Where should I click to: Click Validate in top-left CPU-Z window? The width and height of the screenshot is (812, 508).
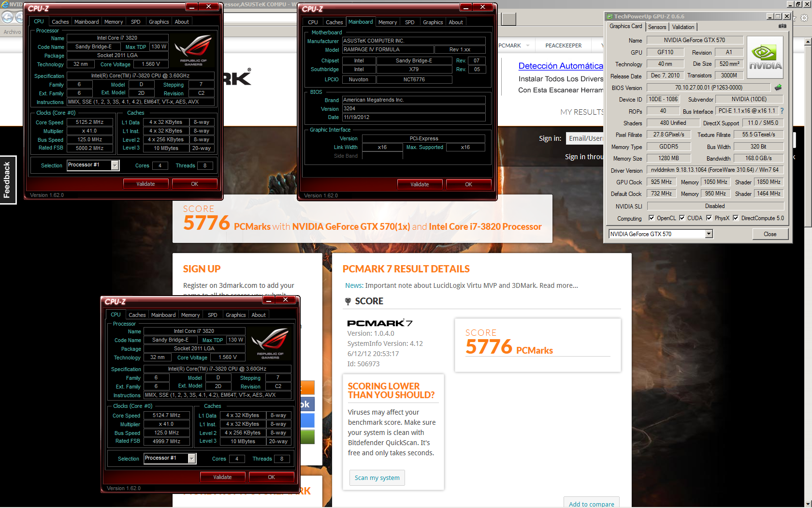[x=145, y=184]
